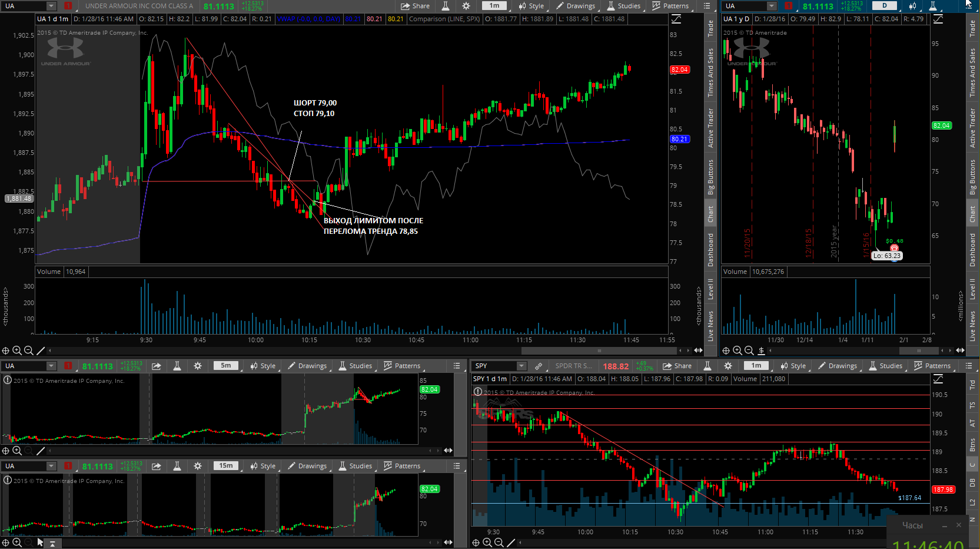Screen dimensions: 980x549
Task: Open settings gear on the 15m UA chart
Action: [x=198, y=466]
